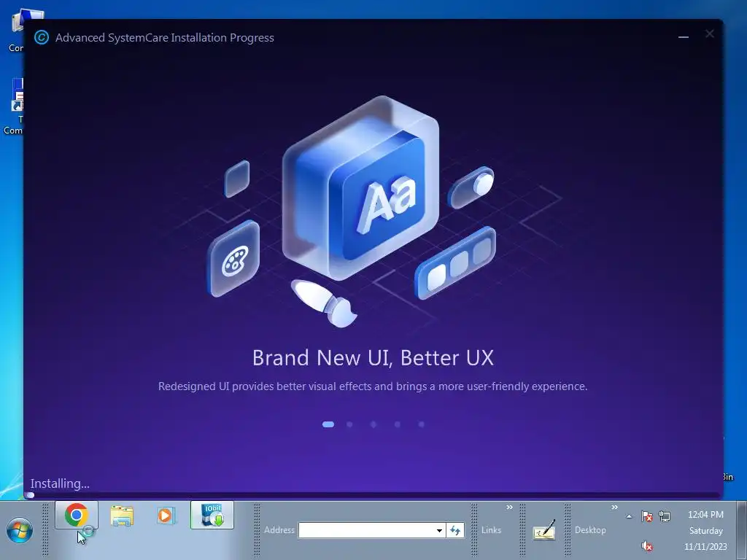Close the Advanced SystemCare installer window
Image resolution: width=747 pixels, height=560 pixels.
(709, 34)
